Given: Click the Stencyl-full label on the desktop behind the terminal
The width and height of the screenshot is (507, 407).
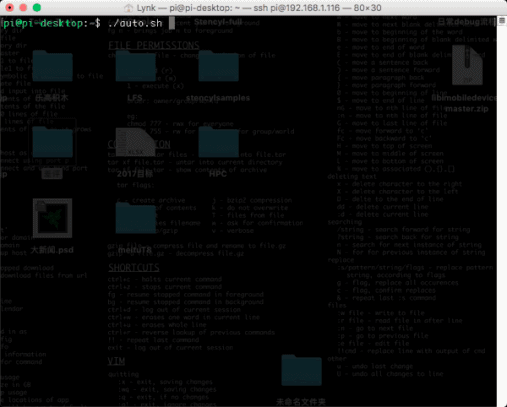Looking at the screenshot, I should 218,22.
